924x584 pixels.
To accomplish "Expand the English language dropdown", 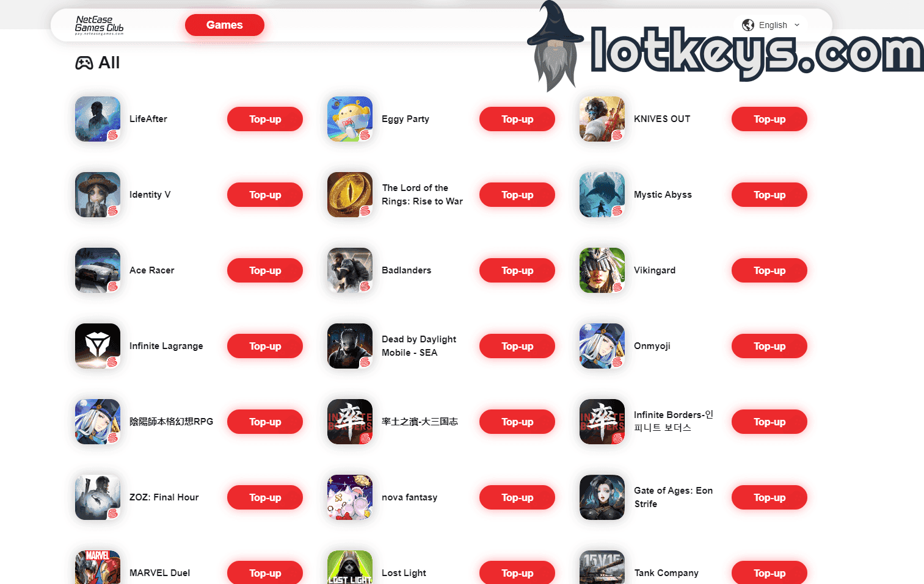I will 771,25.
